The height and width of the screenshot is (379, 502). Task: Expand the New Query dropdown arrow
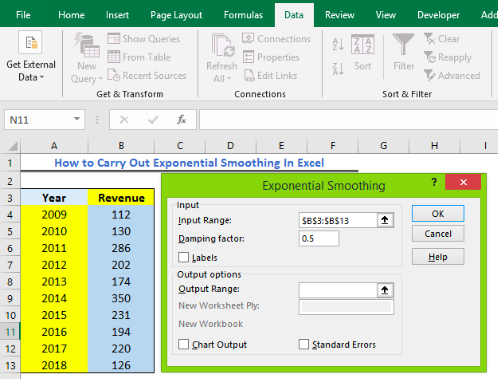(101, 79)
